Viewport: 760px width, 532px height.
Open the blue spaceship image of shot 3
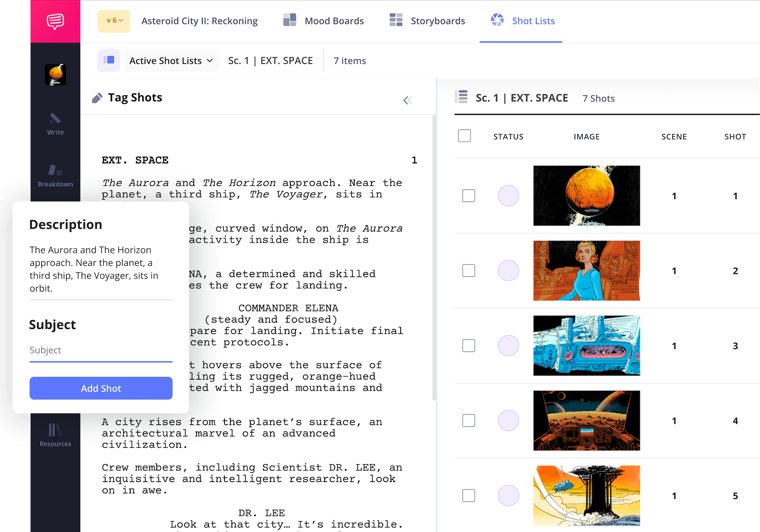(x=587, y=346)
